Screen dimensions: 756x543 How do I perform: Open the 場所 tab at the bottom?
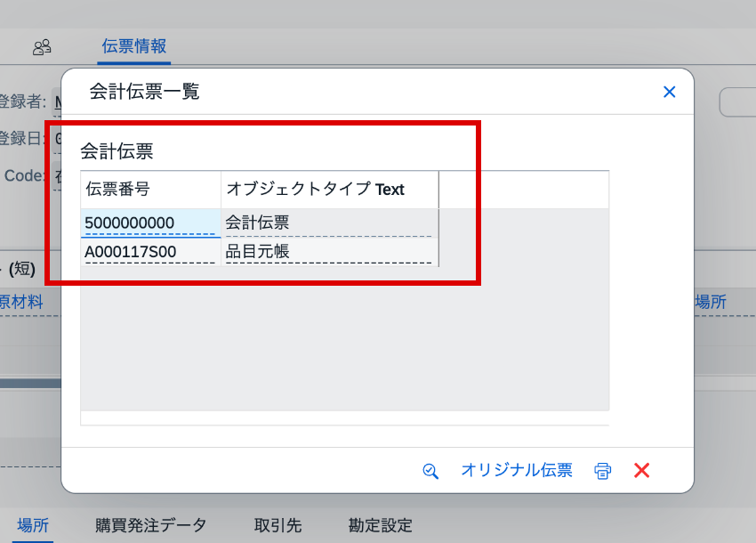click(x=33, y=525)
